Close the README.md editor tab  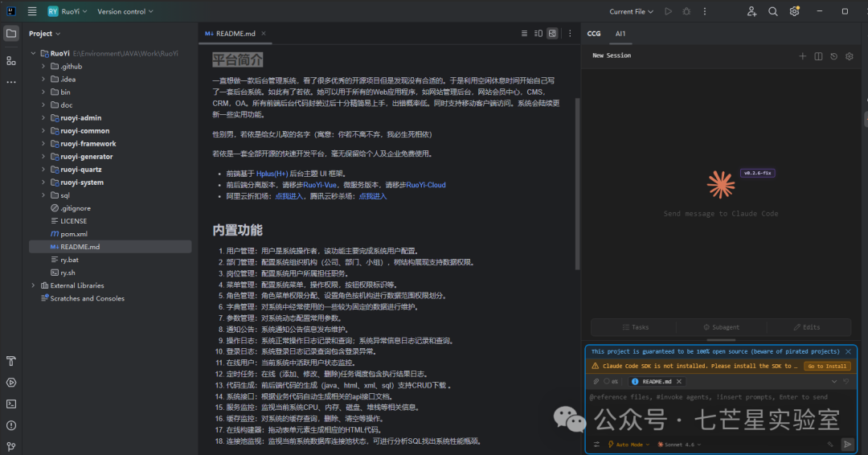pos(264,33)
